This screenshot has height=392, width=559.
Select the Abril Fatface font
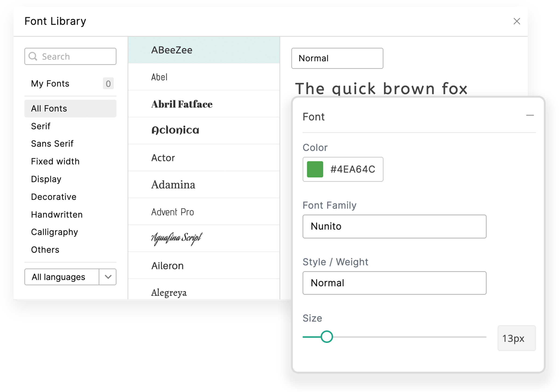[182, 104]
